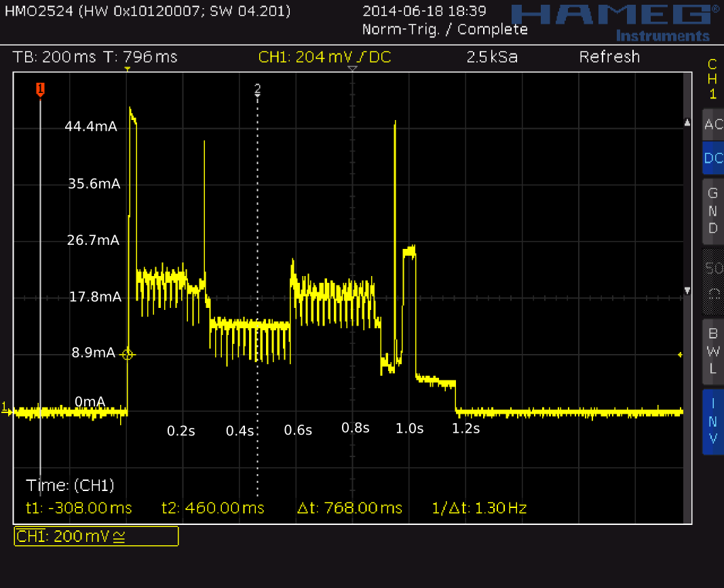Click the down arrow on right scroll
The width and height of the screenshot is (724, 588).
tap(687, 290)
